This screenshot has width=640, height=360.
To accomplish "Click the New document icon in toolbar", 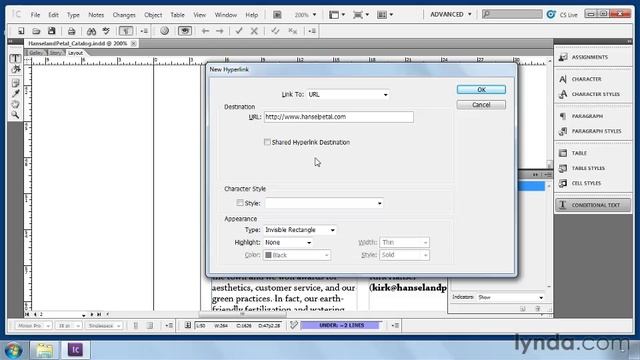I will click(21, 31).
